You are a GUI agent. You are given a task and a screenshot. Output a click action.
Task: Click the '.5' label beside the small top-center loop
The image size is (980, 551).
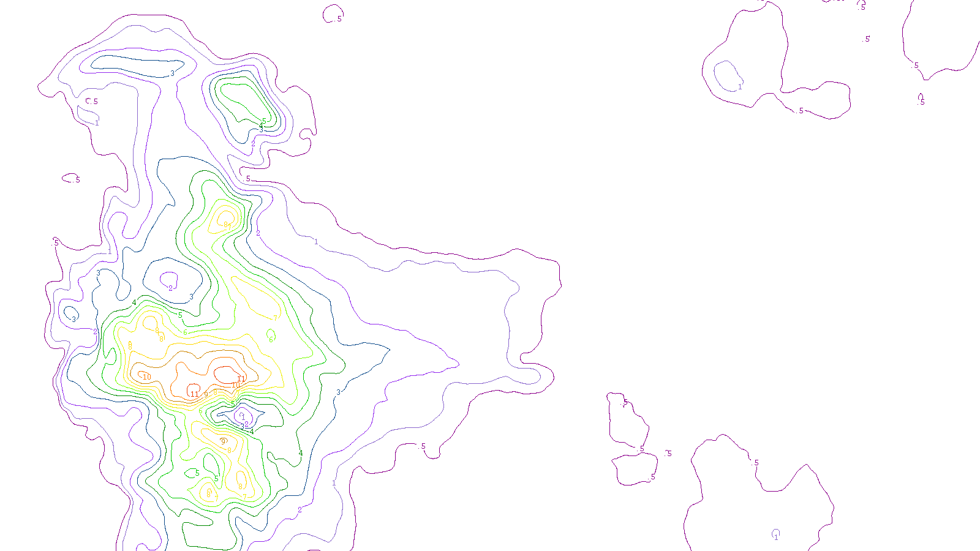(339, 19)
